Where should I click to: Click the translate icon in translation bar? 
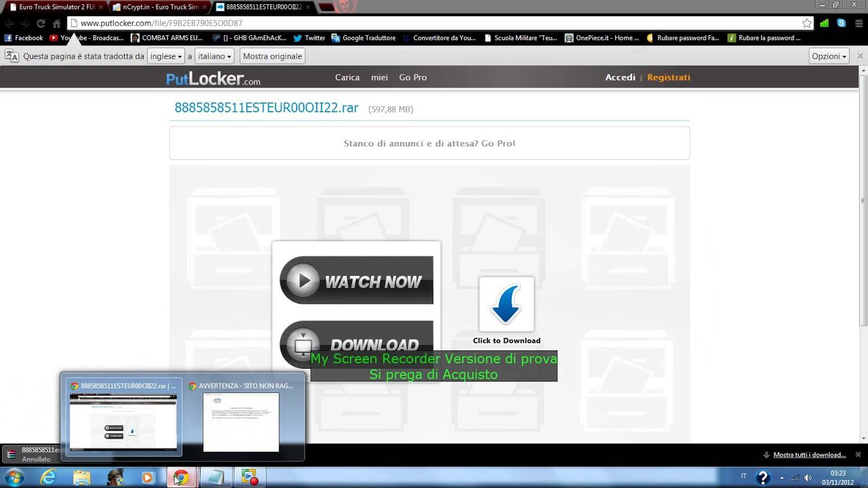click(x=12, y=56)
